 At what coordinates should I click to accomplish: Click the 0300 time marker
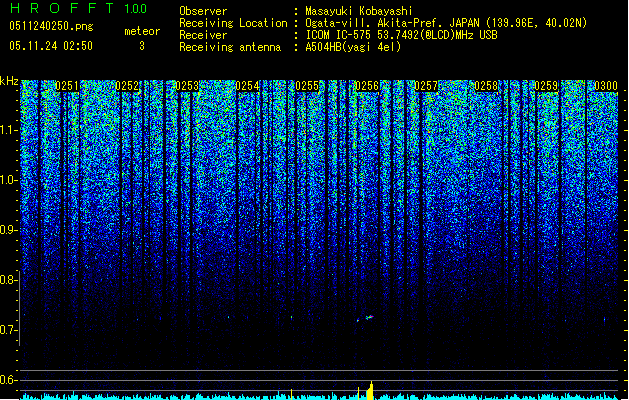tap(606, 86)
